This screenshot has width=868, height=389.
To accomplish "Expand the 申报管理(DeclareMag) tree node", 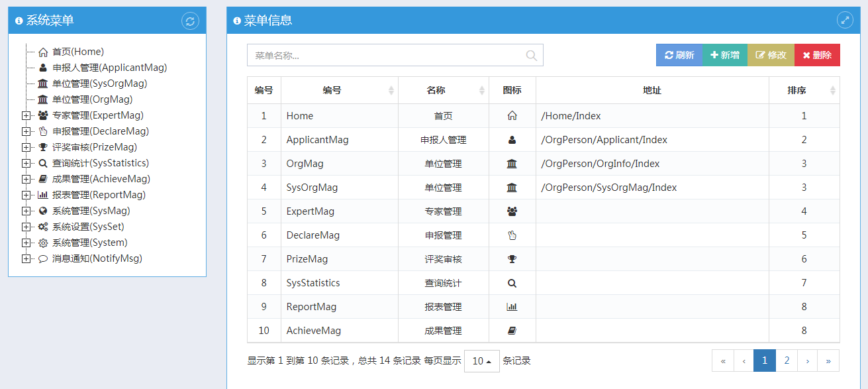I will tap(26, 131).
